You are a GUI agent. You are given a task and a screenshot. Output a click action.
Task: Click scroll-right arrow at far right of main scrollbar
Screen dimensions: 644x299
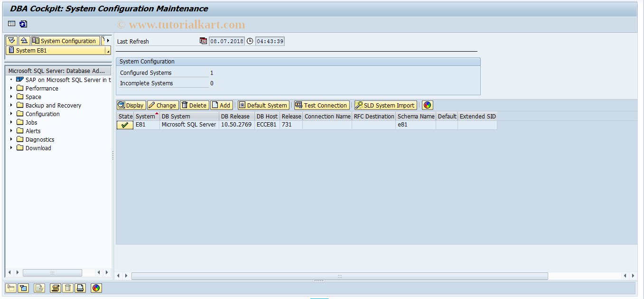click(x=633, y=276)
